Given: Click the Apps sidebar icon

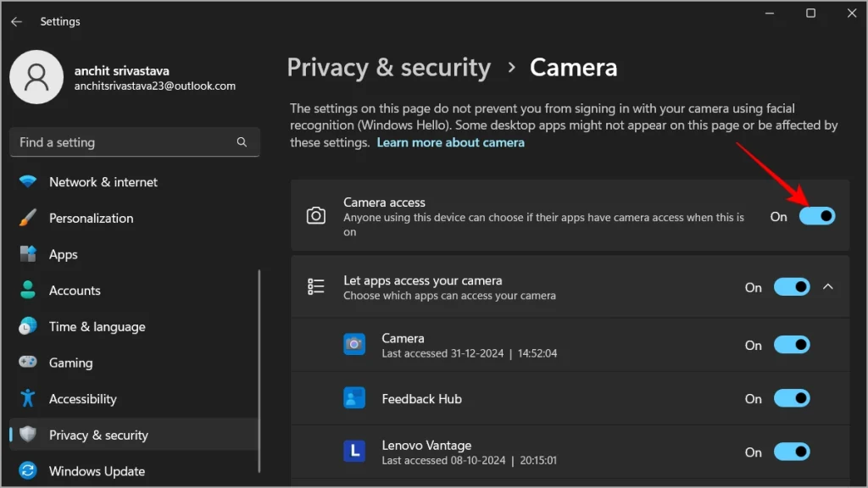Looking at the screenshot, I should (x=28, y=254).
